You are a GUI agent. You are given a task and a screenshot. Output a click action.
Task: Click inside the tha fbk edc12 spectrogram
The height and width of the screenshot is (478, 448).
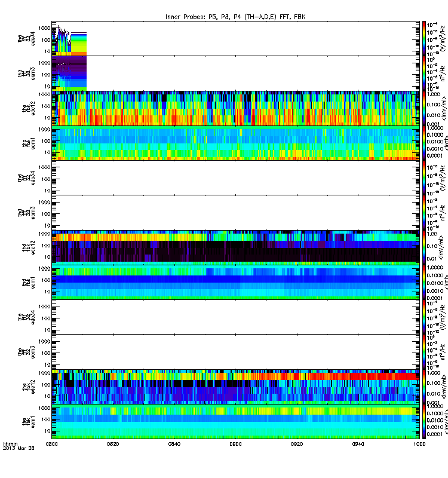(235, 109)
